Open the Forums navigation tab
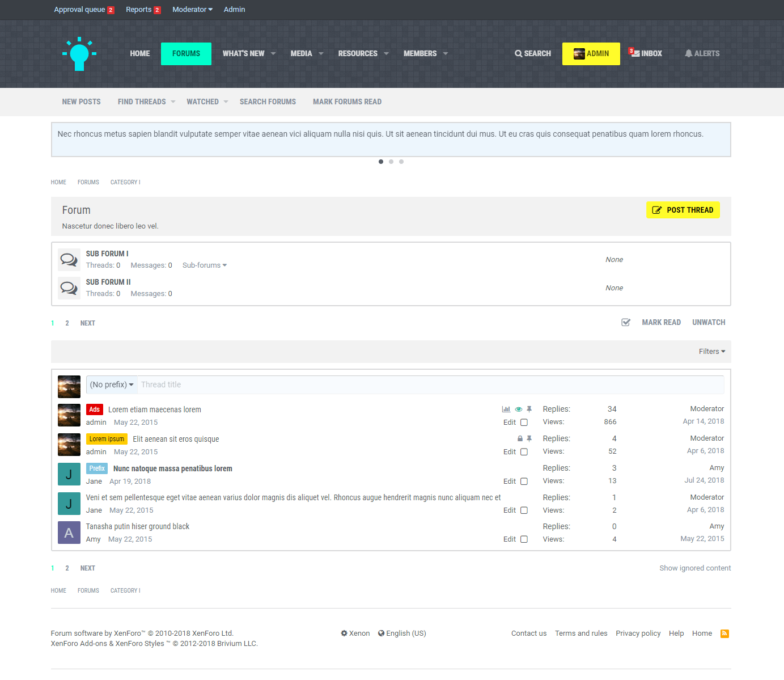Viewport: 784px width, 680px height. coord(186,54)
